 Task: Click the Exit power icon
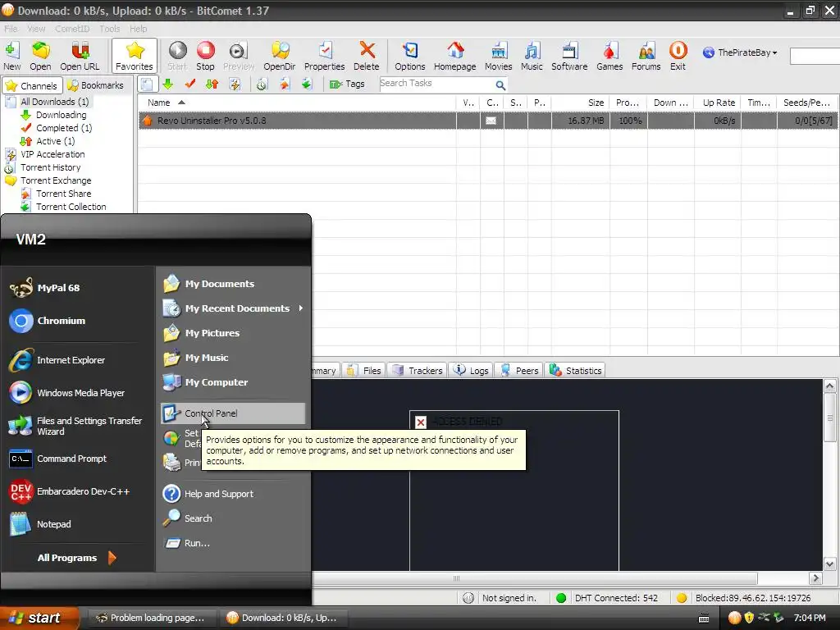[678, 56]
